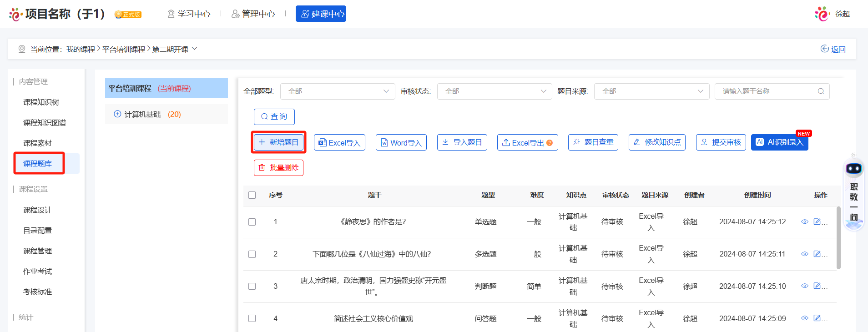Click the user avatar icon next to 徐超

click(822, 14)
